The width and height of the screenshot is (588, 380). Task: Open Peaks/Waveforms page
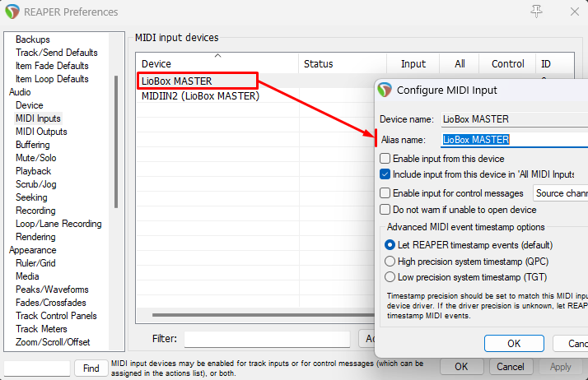[x=52, y=290]
